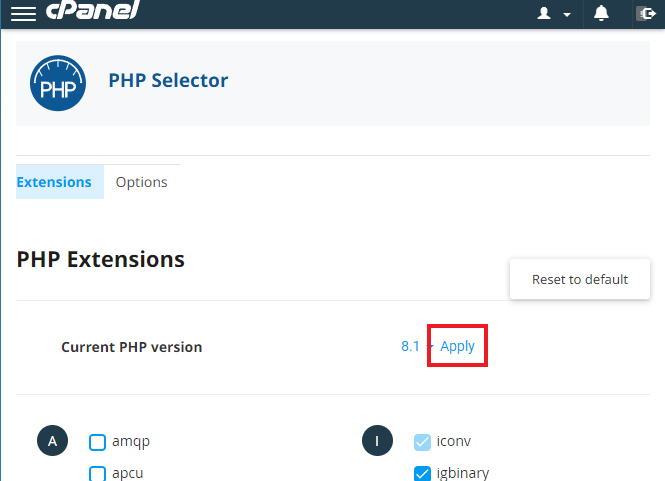Image resolution: width=665 pixels, height=481 pixels.
Task: Open the hamburger navigation menu
Action: click(23, 13)
